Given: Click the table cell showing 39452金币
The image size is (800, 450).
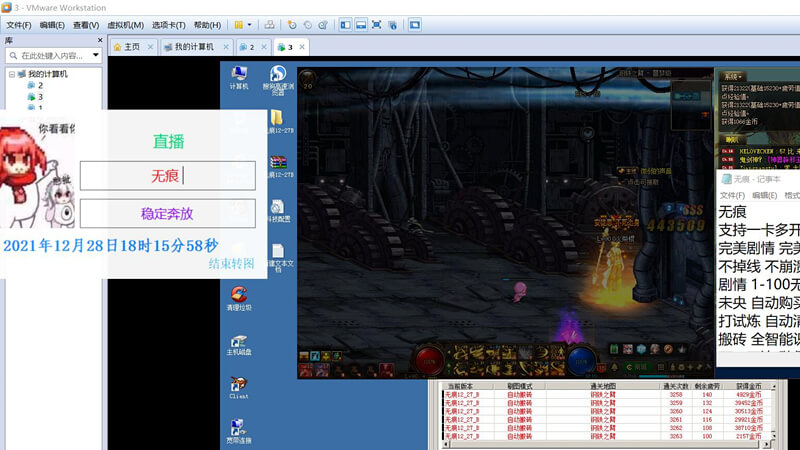Looking at the screenshot, I should coord(748,403).
